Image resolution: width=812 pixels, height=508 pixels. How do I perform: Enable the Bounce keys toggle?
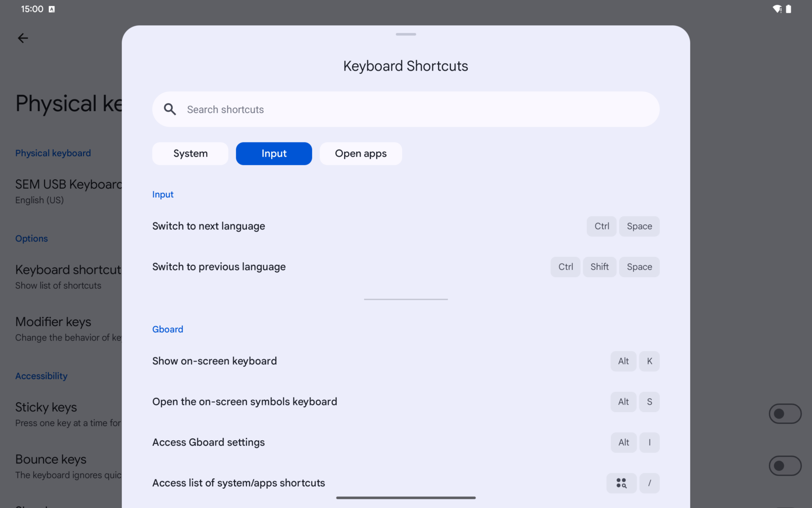785,466
